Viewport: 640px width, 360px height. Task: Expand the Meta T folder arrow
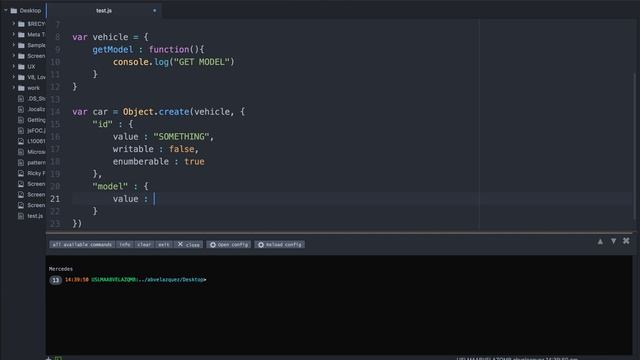click(x=13, y=34)
